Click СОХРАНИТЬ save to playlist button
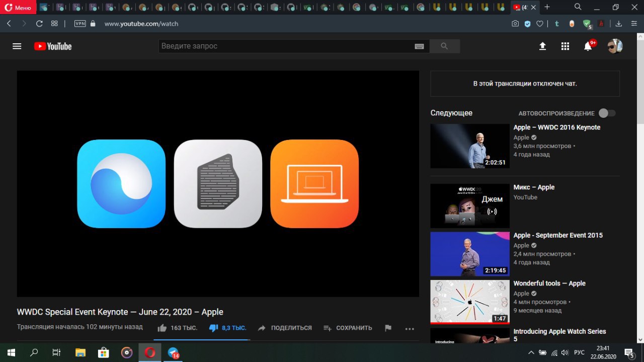 [348, 328]
